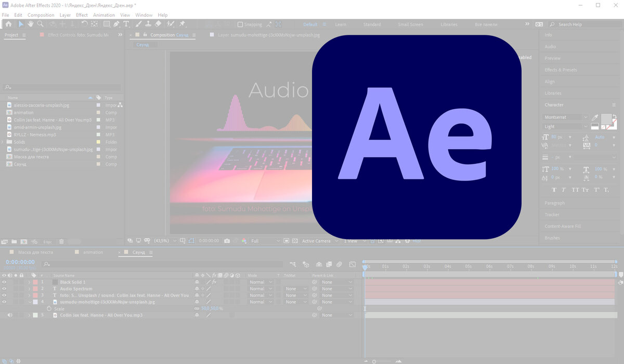Click the composition mini-flowchart icon in timeline
This screenshot has width=624, height=364.
293,264
